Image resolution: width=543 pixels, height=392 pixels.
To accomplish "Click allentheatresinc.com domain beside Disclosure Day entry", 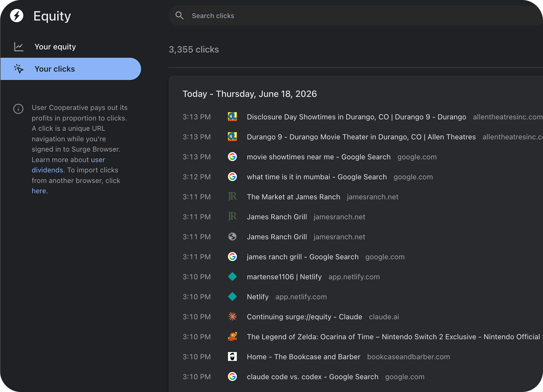I will click(x=508, y=117).
